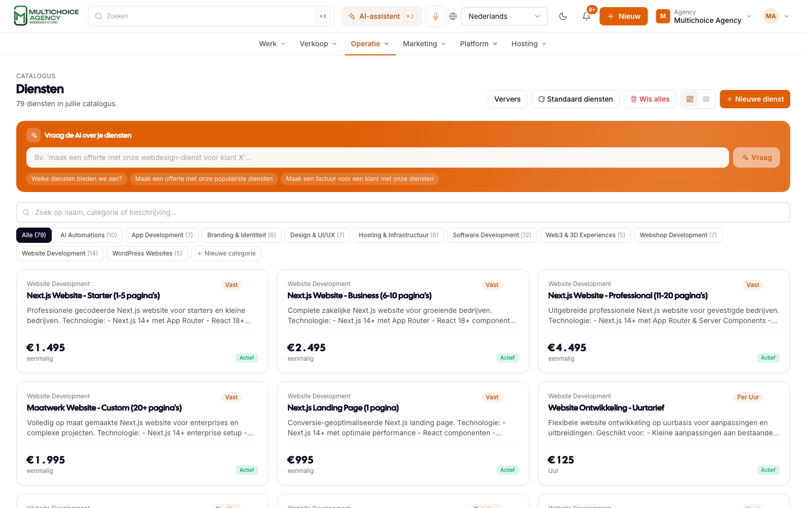
Task: Click the Per Uur badge
Action: tap(748, 397)
